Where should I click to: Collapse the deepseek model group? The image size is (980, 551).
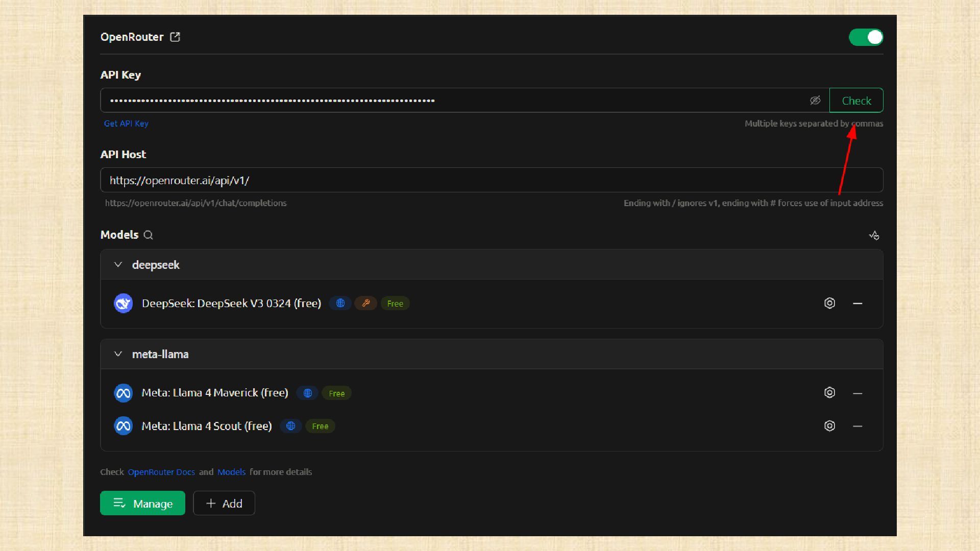tap(118, 265)
